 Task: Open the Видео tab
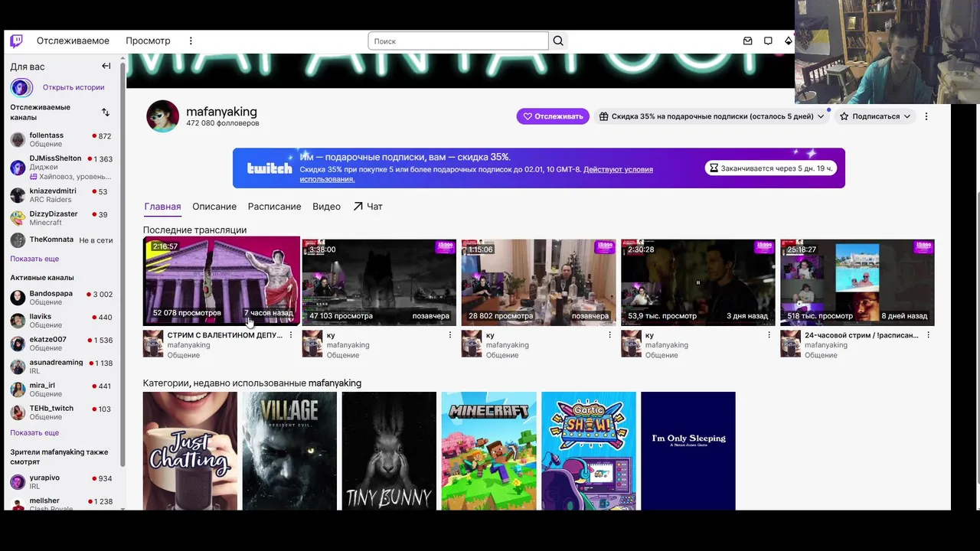pos(326,207)
